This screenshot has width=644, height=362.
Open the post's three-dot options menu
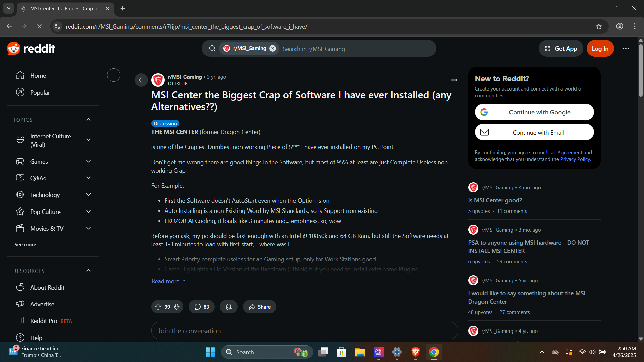click(454, 80)
